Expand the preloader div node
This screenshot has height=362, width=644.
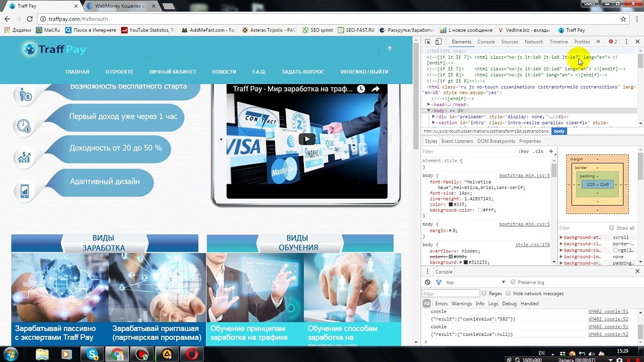[x=434, y=117]
